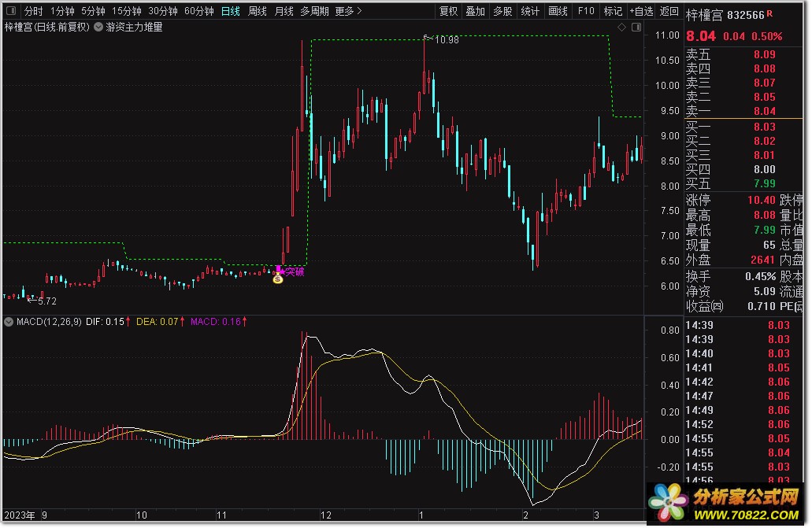Open the 画线 drawing tools
Image resolution: width=812 pixels, height=528 pixels.
pos(558,11)
